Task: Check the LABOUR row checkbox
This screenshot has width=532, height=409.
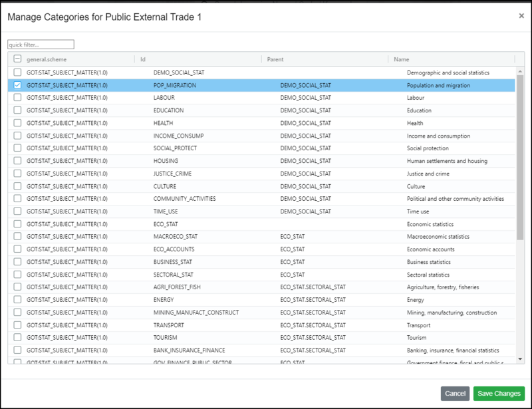Action: point(17,98)
